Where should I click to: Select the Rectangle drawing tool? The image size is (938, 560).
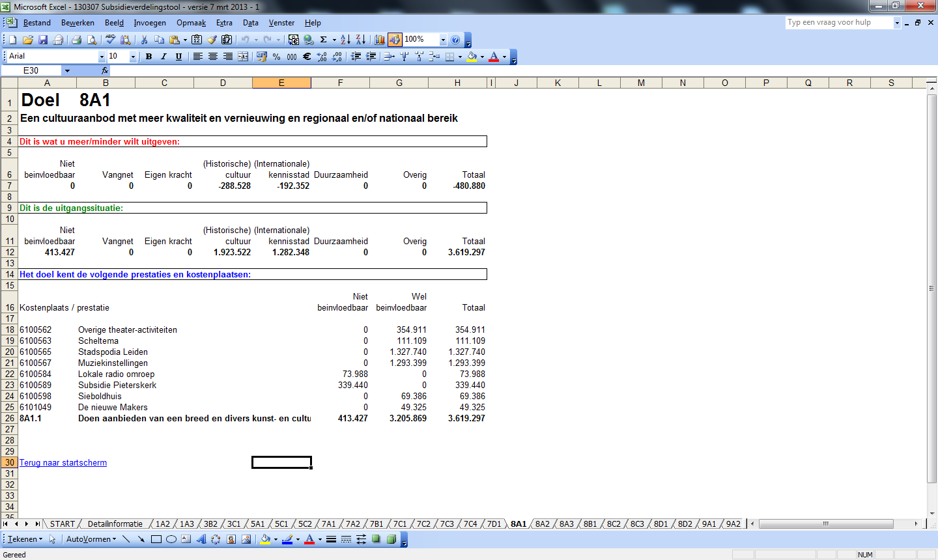[156, 539]
